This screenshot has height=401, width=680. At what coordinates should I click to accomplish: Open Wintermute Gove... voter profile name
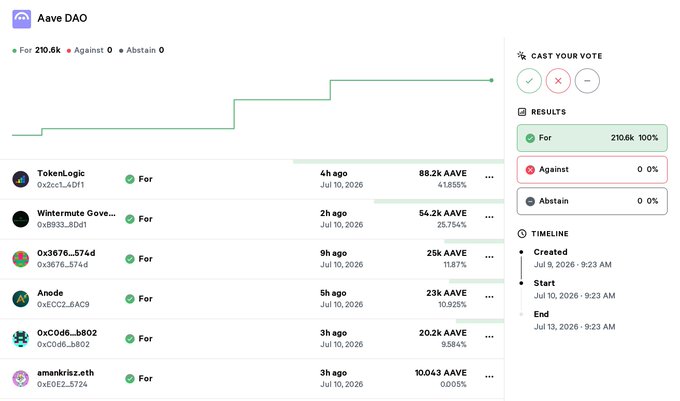[76, 213]
